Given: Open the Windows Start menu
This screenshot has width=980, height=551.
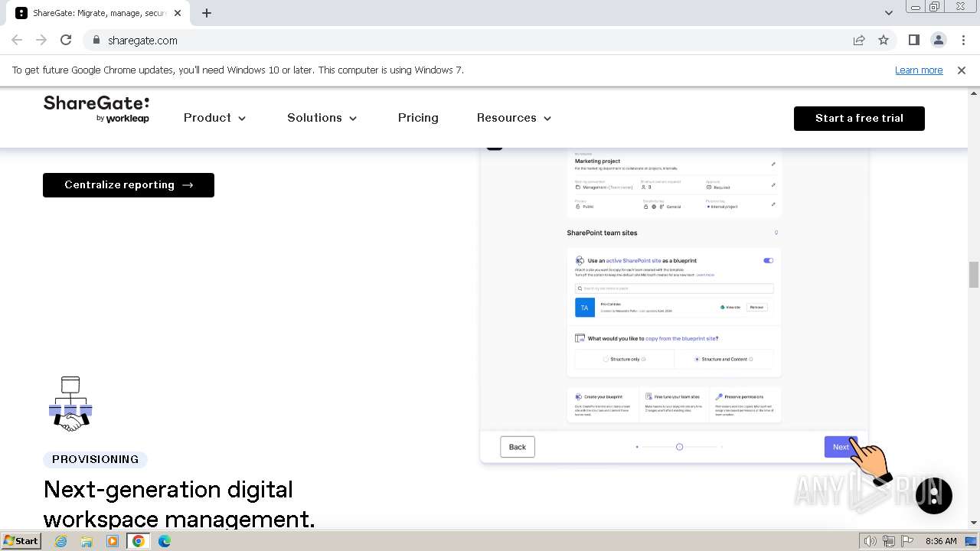Looking at the screenshot, I should 21,541.
